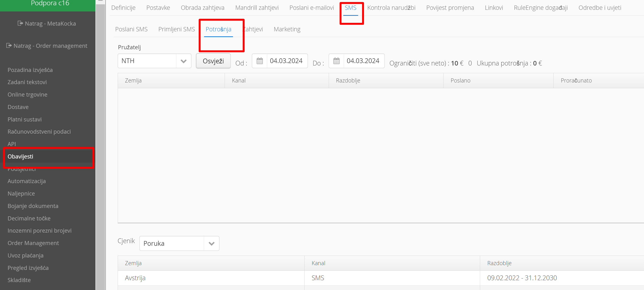Select the Pružatelj NTH combo box
Screen dimensions: 644x290
147,61
